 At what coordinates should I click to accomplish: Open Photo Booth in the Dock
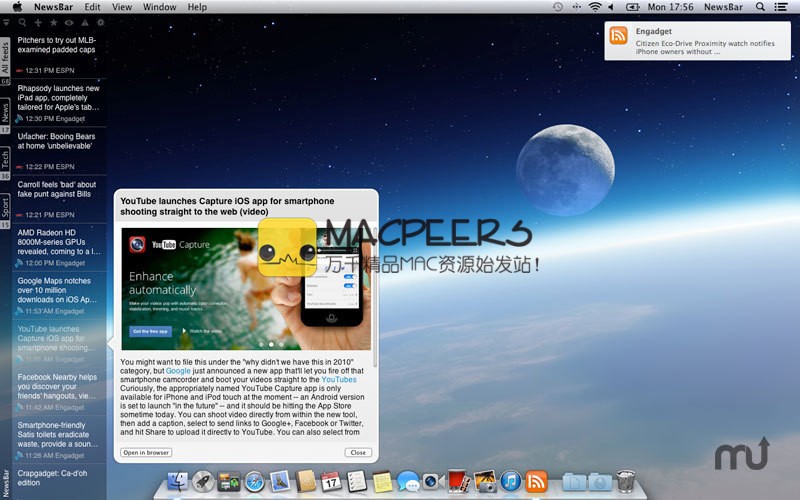[459, 481]
